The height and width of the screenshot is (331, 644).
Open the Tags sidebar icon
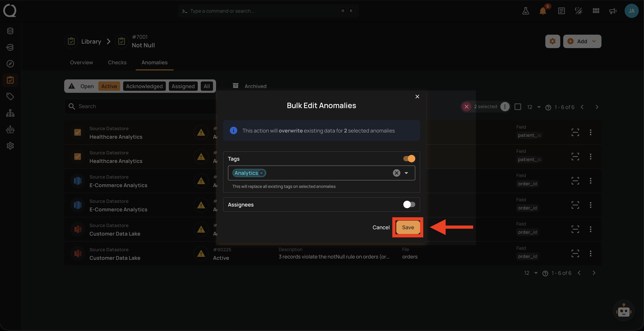10,96
